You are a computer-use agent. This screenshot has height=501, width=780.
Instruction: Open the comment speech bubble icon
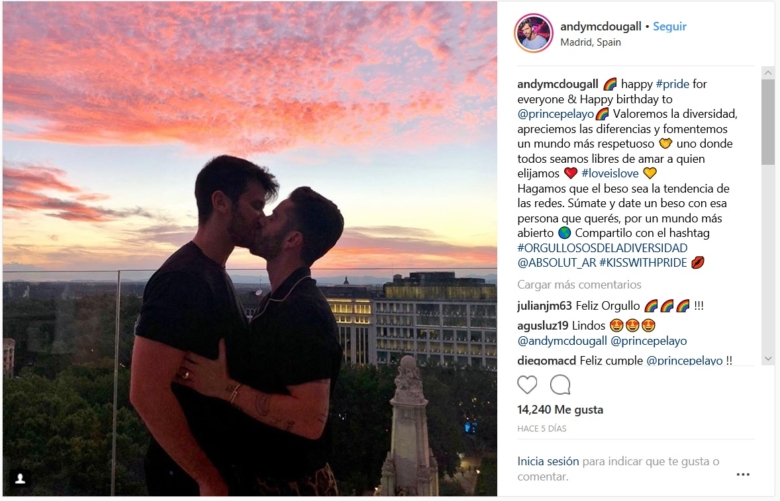560,385
